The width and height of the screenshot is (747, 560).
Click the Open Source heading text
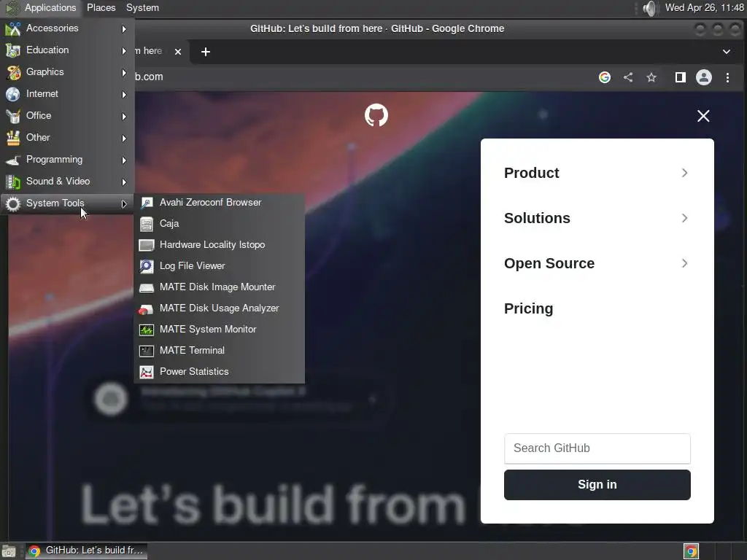click(x=549, y=263)
